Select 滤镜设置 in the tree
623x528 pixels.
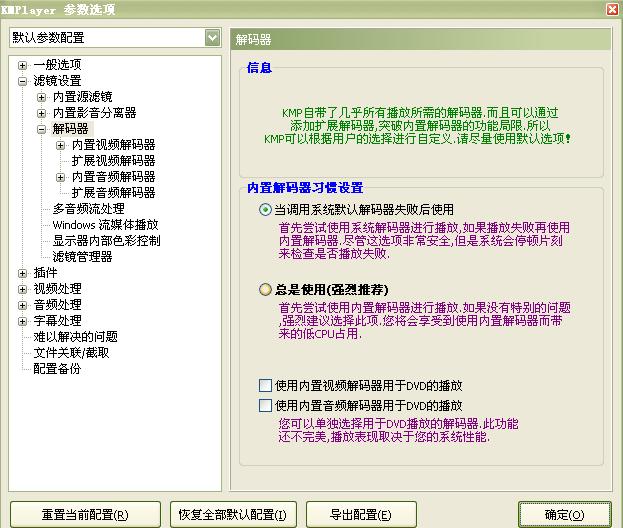click(57, 81)
